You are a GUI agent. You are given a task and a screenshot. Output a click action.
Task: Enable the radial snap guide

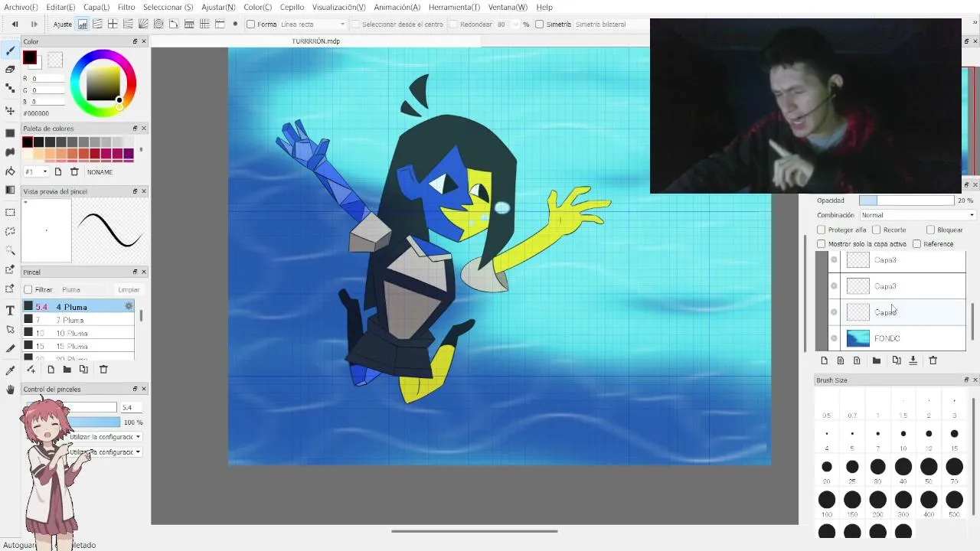point(143,24)
